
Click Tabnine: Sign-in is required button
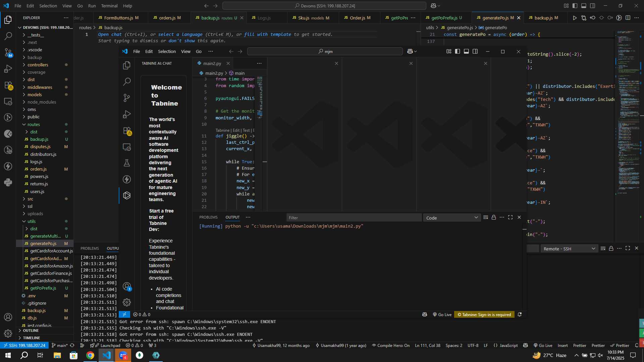[484, 315]
